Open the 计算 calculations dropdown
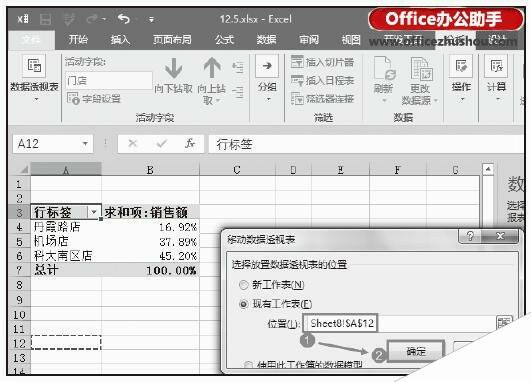Viewport: 531px width, 382px height. click(x=497, y=79)
